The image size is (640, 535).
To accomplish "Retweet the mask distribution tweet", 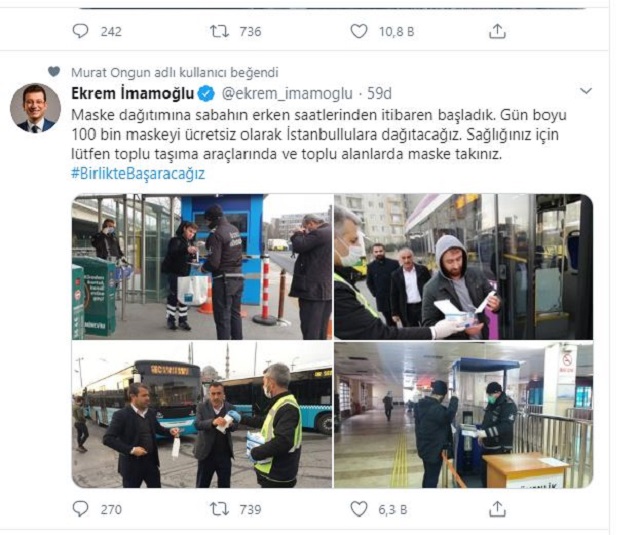I will point(219,509).
